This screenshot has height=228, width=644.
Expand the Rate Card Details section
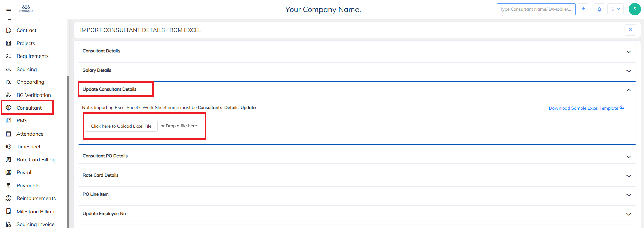click(628, 176)
